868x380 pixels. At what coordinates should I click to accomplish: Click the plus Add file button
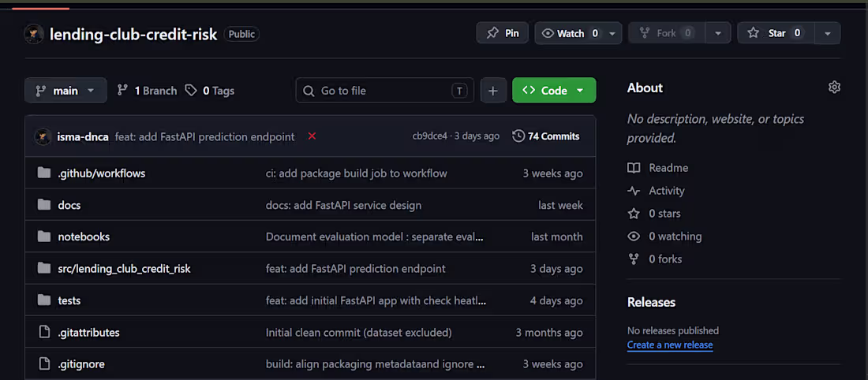click(494, 90)
